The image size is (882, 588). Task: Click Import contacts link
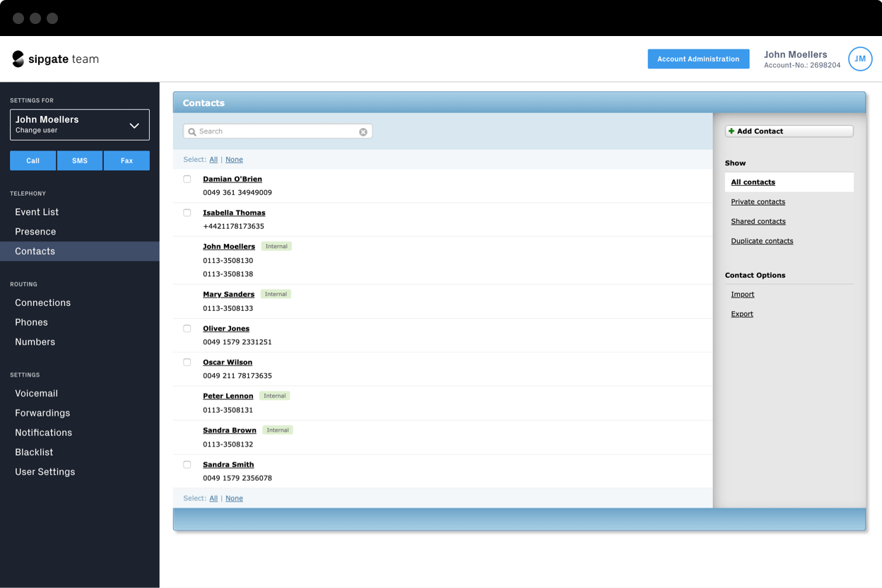[743, 295]
